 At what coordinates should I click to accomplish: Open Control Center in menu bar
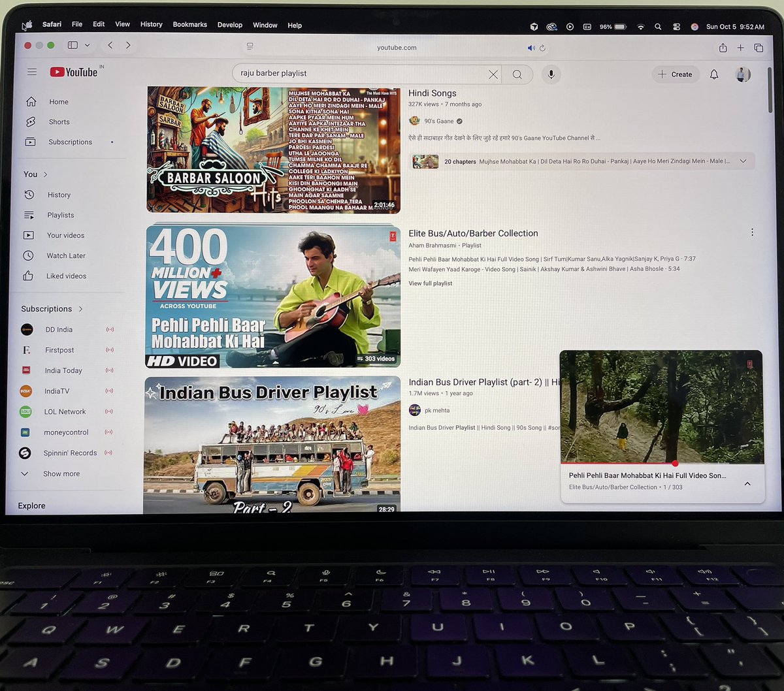click(x=676, y=27)
